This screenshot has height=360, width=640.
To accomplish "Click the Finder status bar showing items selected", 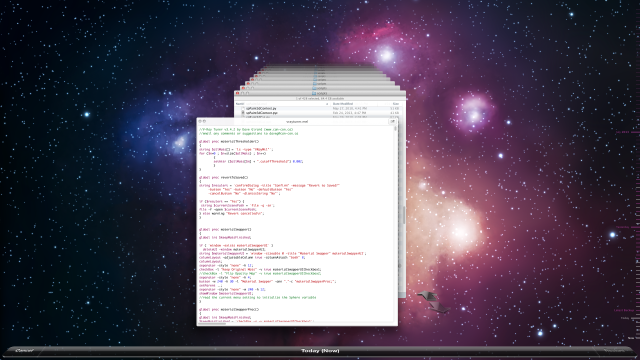I will [x=320, y=99].
